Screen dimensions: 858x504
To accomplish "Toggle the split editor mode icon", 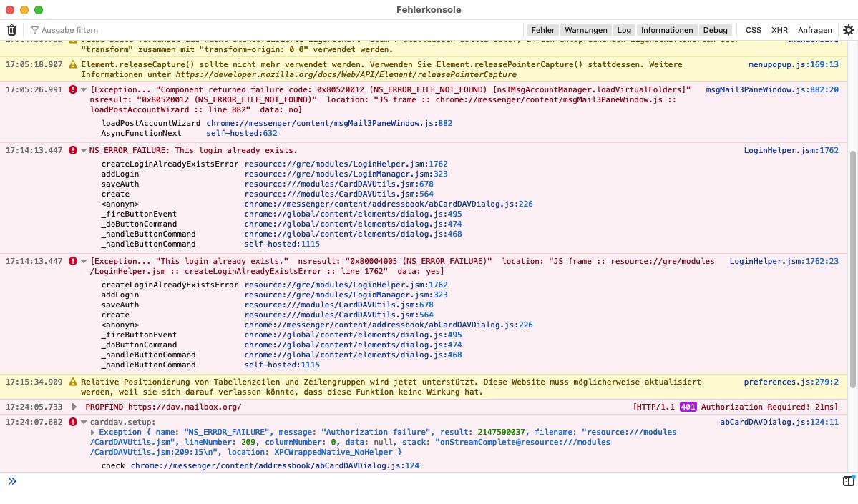I will pyautogui.click(x=848, y=481).
